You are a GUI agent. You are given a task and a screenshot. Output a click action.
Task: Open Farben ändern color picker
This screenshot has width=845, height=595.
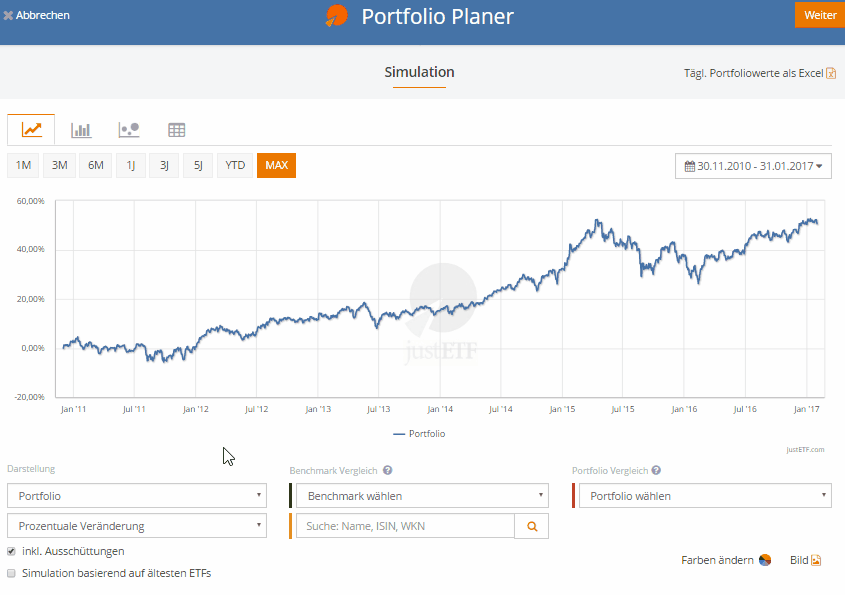[764, 560]
